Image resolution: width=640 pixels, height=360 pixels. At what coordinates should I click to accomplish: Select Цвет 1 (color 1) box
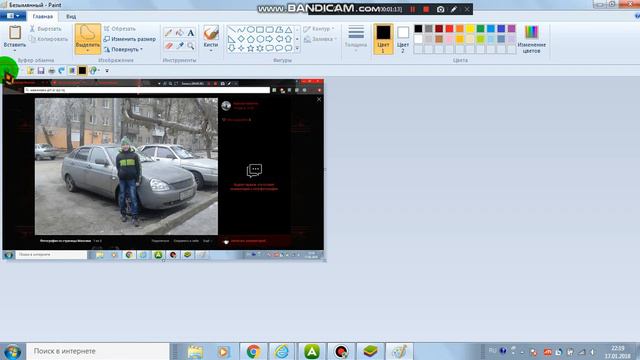click(x=383, y=39)
